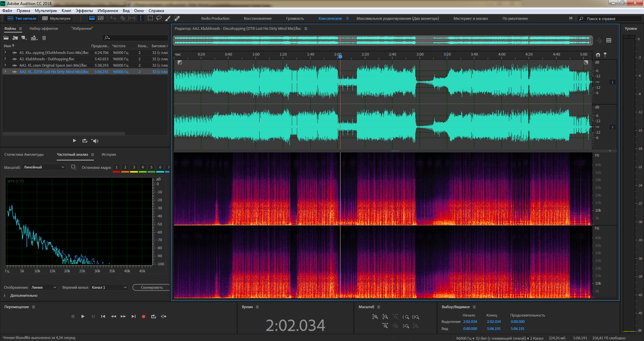Image resolution: width=644 pixels, height=341 pixels.
Task: Switch to the Статистика Амплитуды tab
Action: [x=24, y=154]
